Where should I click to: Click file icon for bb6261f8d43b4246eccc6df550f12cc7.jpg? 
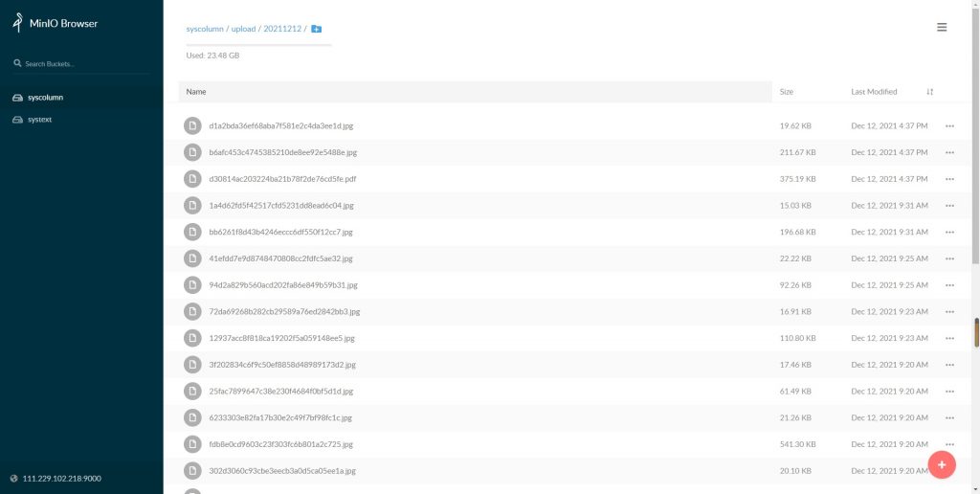click(x=192, y=232)
